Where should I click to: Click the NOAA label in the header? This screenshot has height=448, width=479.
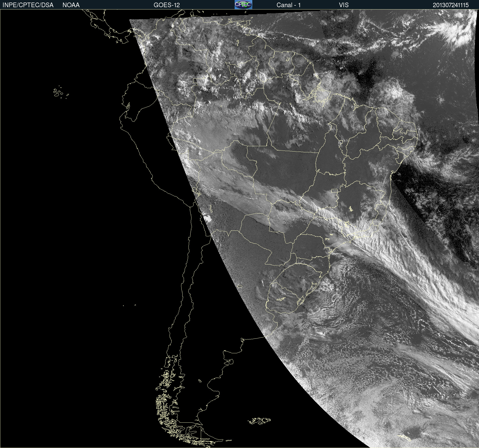[71, 5]
